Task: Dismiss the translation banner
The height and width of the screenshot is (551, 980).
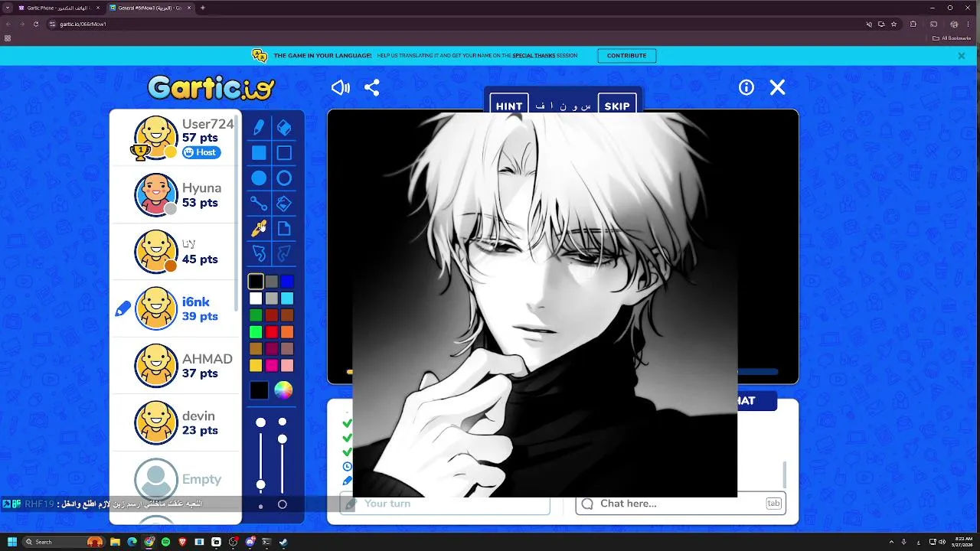Action: tap(962, 56)
